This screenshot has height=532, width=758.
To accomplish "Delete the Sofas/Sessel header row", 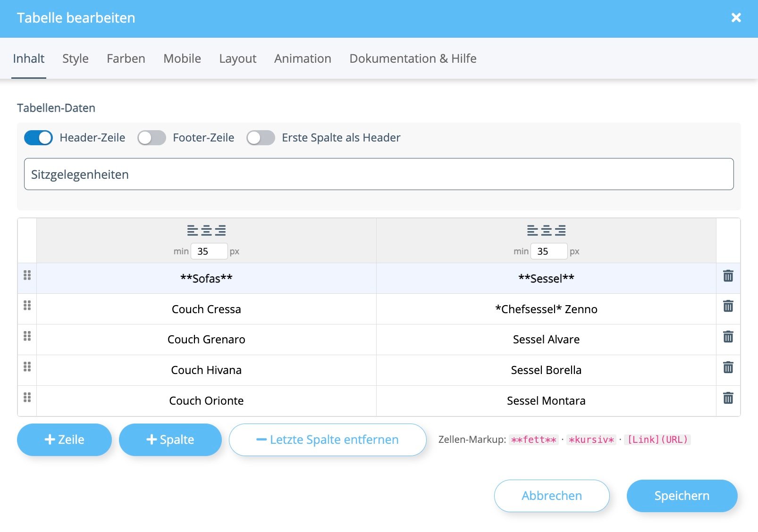I will pyautogui.click(x=728, y=275).
